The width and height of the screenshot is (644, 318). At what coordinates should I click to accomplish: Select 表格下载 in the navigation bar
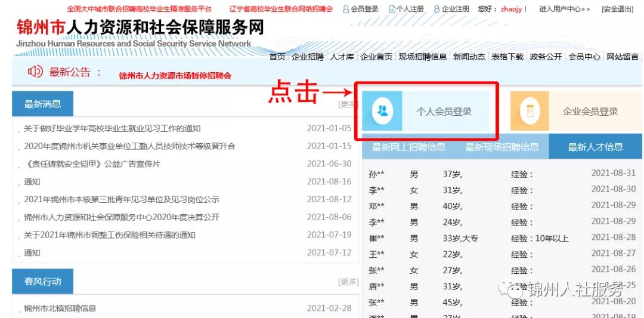[507, 57]
